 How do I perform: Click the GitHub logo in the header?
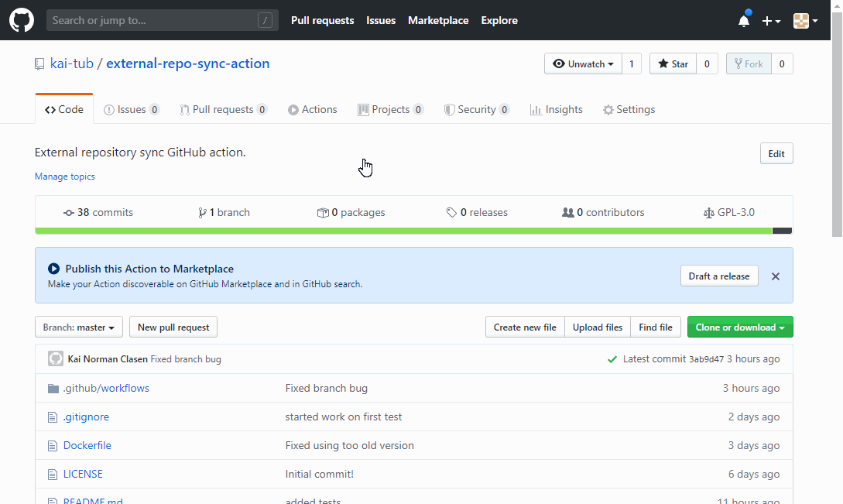pos(21,19)
